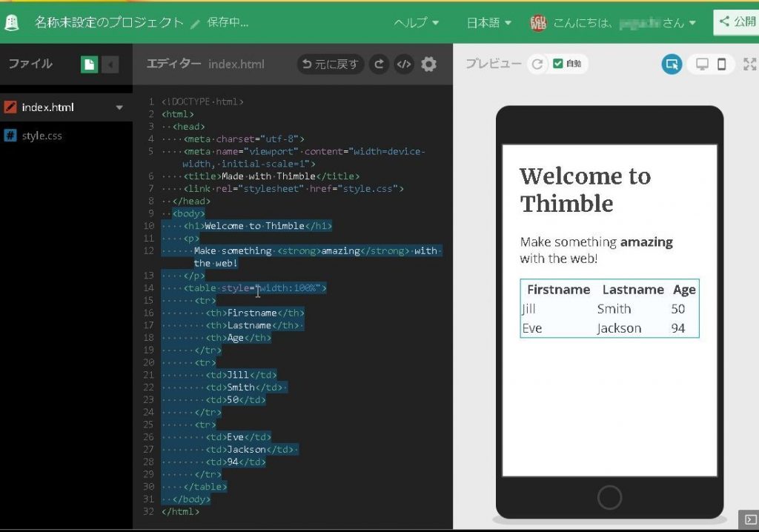This screenshot has width=759, height=532.
Task: Click the code snippet tag icon
Action: tap(403, 64)
